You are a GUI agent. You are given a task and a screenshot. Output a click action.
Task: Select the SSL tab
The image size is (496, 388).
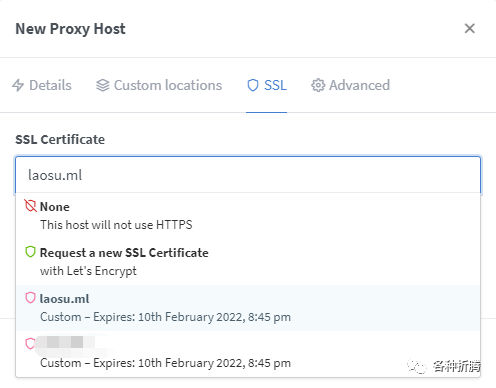(267, 85)
